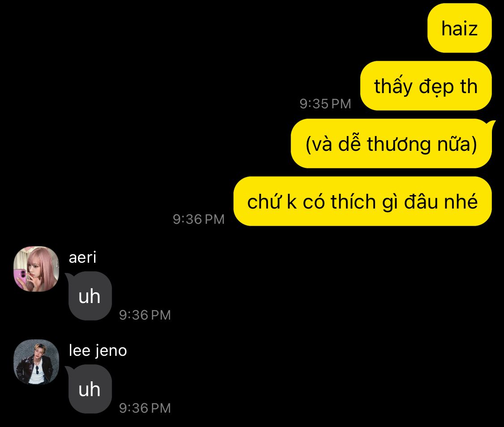Tap lee jeno's 'uh' reply bubble
The height and width of the screenshot is (427, 504).
point(90,389)
